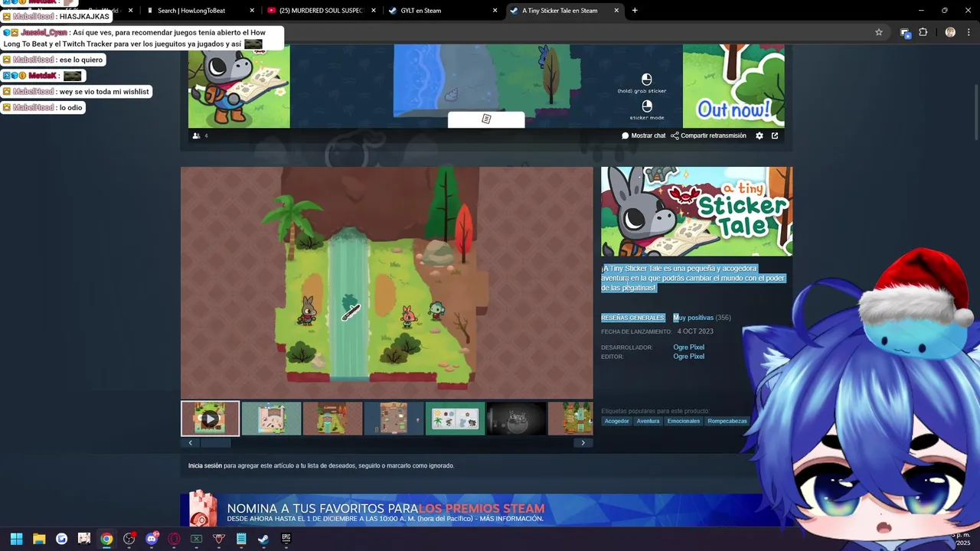Open the Chrome extensions puzzle icon
Image resolution: width=980 pixels, height=551 pixels.
tap(923, 32)
